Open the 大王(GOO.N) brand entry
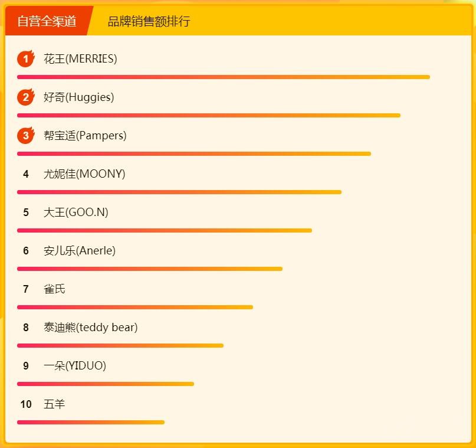476x448 pixels. pos(76,212)
